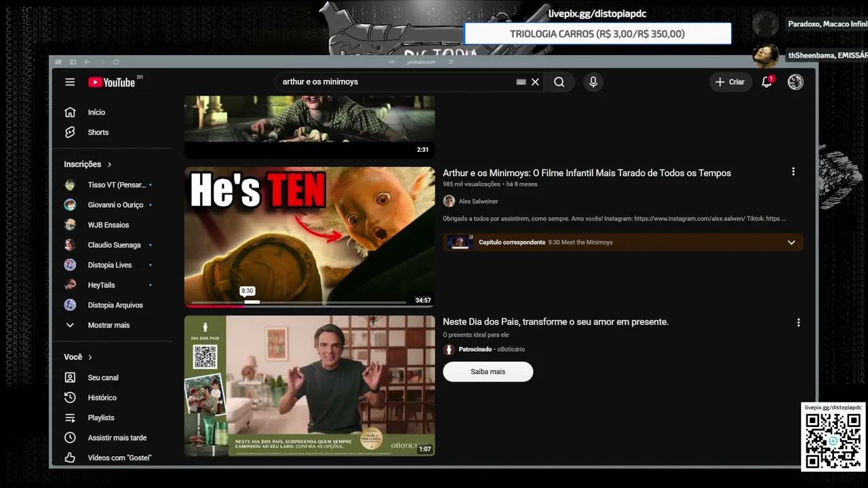Click the oBoticário sponsor avatar

[449, 350]
